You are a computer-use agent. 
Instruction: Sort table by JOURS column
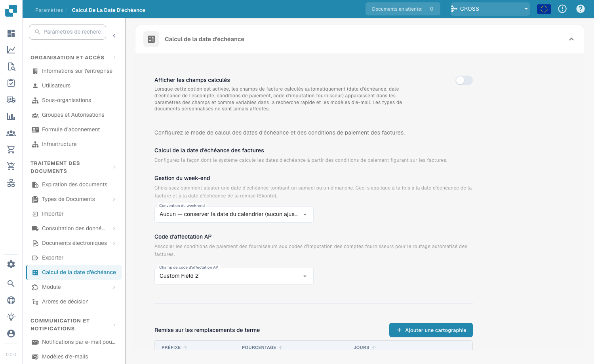click(364, 347)
